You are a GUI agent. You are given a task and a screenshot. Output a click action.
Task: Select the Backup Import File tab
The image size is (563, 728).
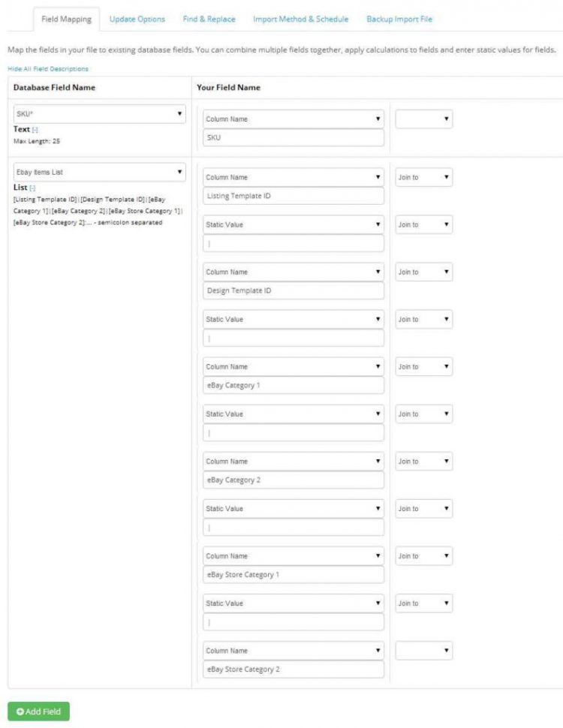(x=399, y=19)
